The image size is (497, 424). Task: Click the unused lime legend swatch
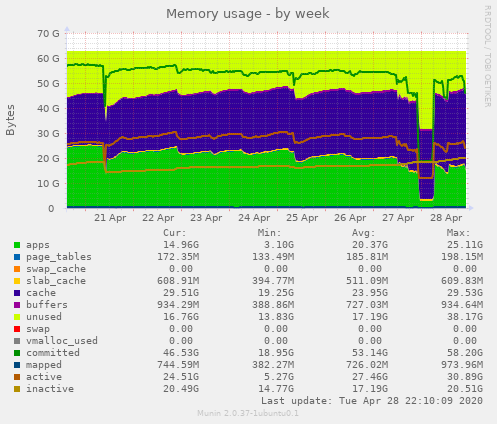[x=17, y=317]
